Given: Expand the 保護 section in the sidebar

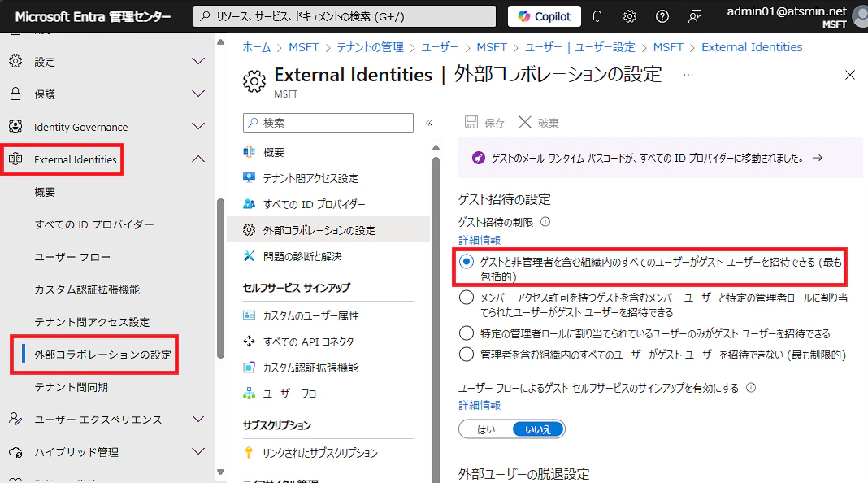Looking at the screenshot, I should [x=198, y=94].
